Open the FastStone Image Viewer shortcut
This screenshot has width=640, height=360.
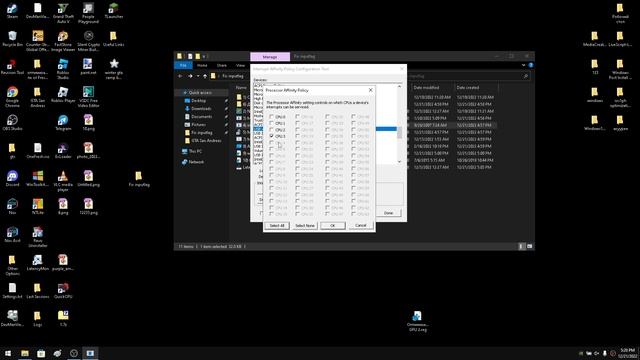click(x=63, y=41)
